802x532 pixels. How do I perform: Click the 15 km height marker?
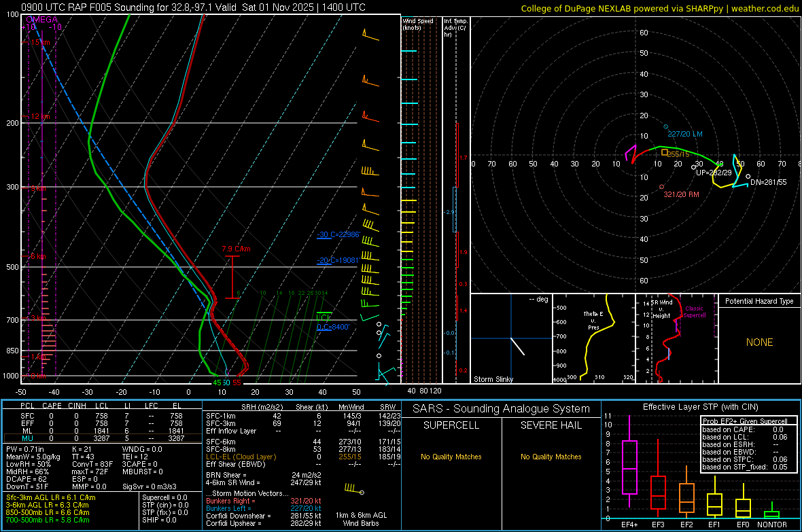point(40,42)
